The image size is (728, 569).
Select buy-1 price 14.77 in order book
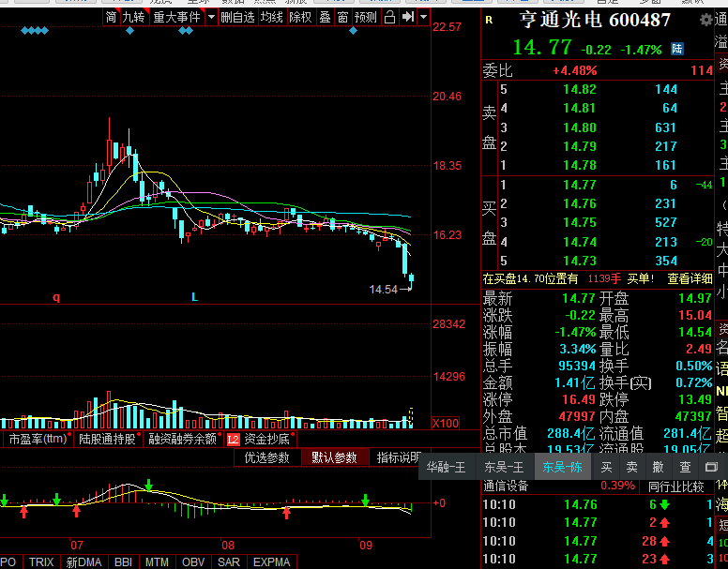click(x=580, y=185)
